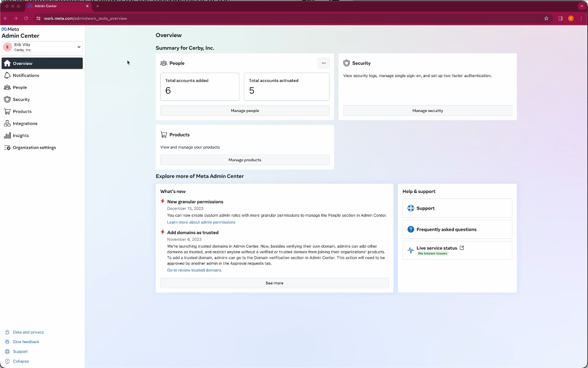Click Give feedback in the sidebar footer

tap(26, 342)
